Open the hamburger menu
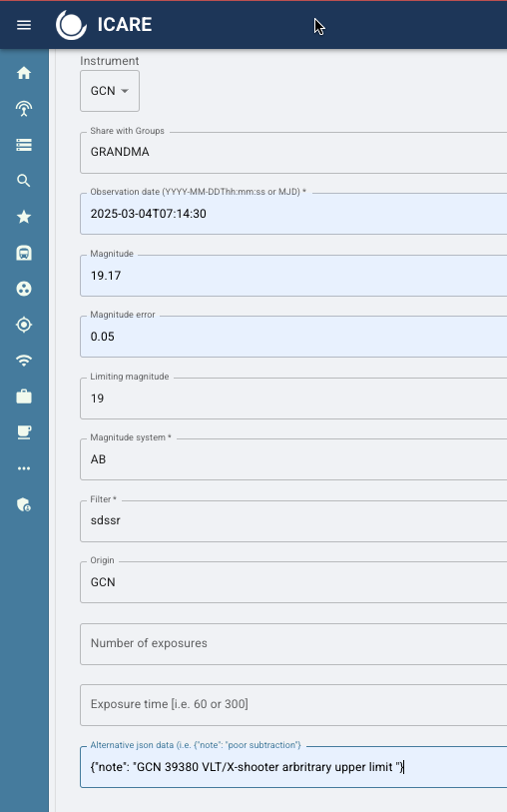Viewport: 507px width, 812px height. click(x=24, y=25)
